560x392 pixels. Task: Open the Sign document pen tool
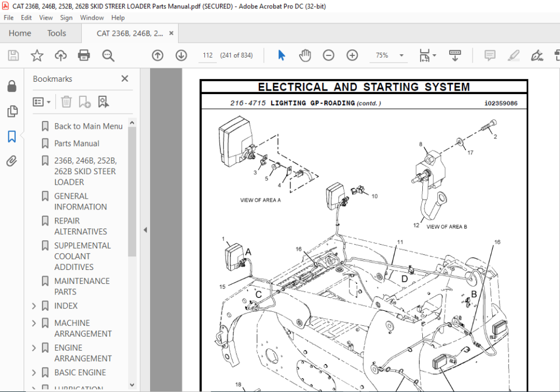[537, 55]
